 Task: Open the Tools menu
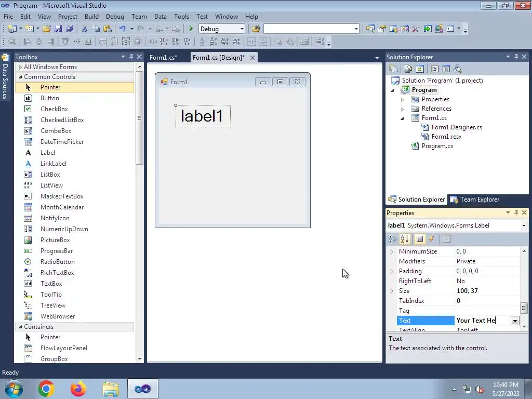point(181,16)
